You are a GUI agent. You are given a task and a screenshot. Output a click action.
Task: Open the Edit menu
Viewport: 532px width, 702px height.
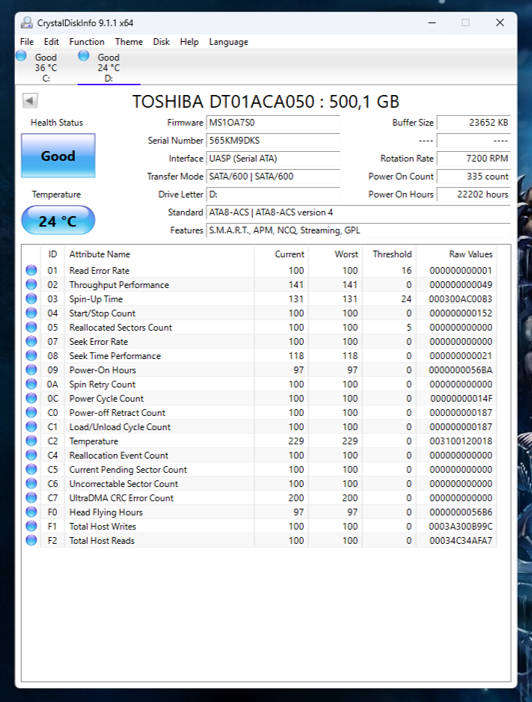51,42
